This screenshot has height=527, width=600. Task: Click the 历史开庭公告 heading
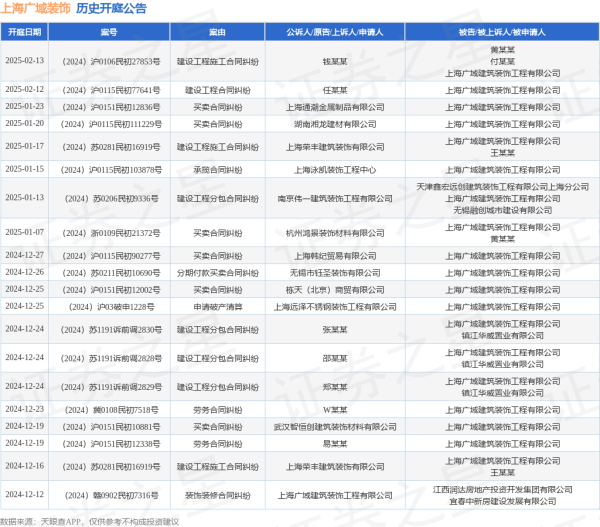[111, 8]
